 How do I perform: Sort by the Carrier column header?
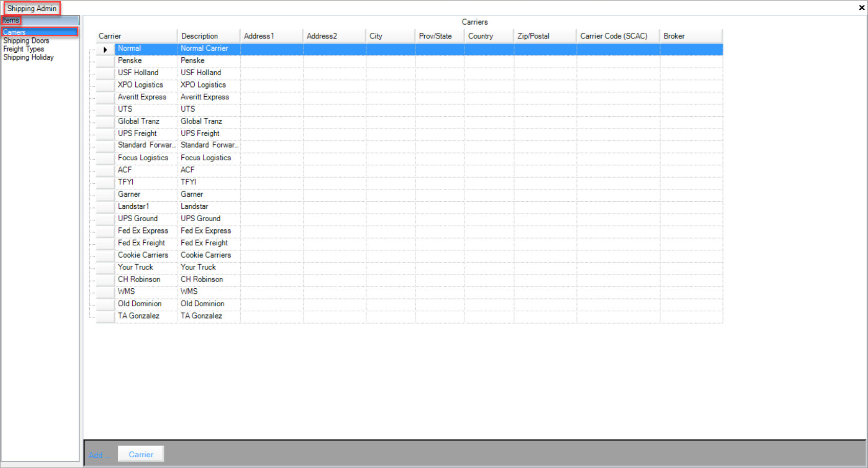[136, 36]
